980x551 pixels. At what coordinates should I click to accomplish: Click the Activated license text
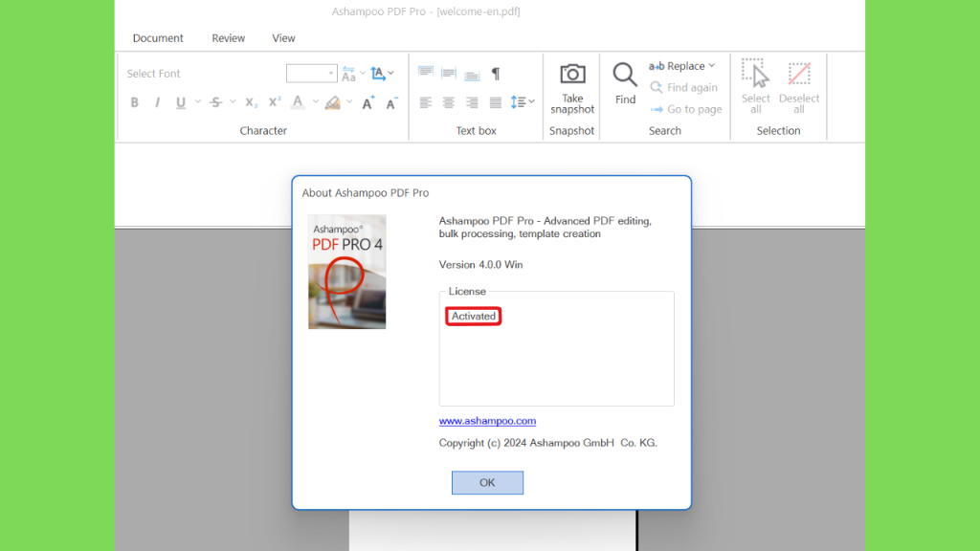pyautogui.click(x=473, y=316)
